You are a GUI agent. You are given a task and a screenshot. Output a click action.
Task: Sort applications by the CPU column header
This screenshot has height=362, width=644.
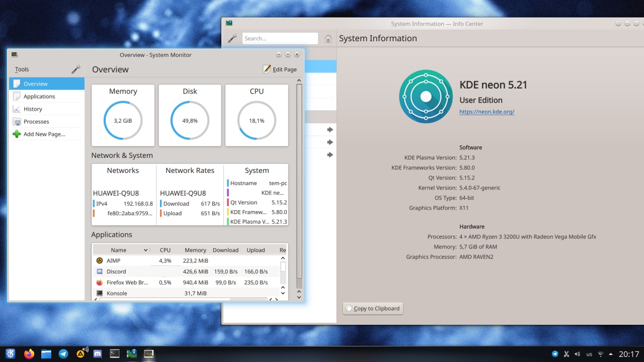pyautogui.click(x=165, y=250)
